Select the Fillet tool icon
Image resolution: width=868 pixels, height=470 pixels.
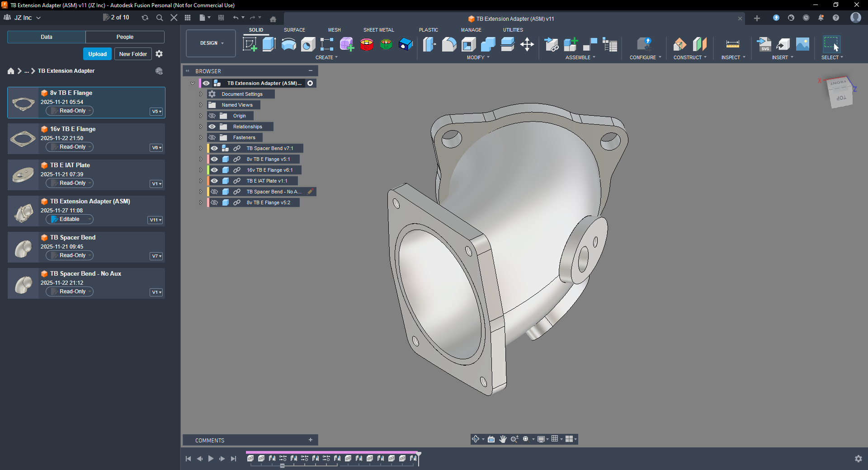click(x=449, y=44)
